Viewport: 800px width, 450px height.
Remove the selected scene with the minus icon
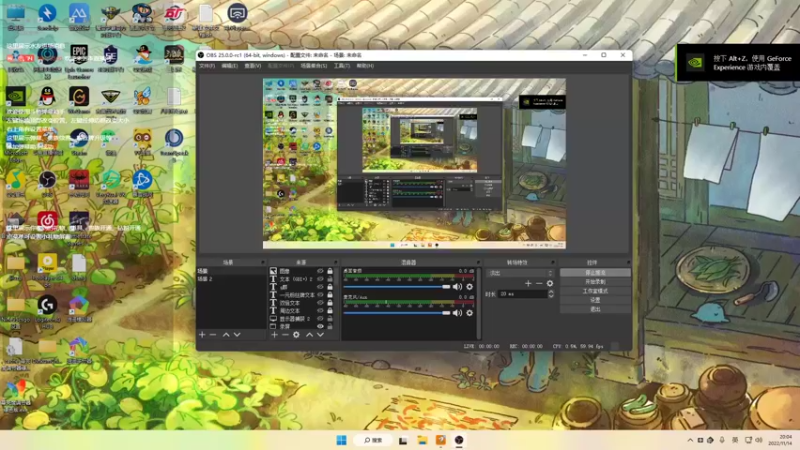pos(213,335)
